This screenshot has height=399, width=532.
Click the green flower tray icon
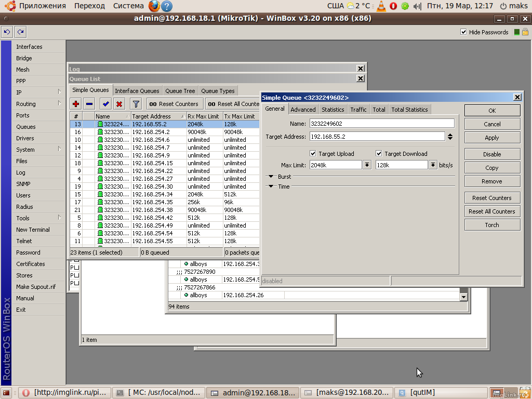pyautogui.click(x=405, y=6)
